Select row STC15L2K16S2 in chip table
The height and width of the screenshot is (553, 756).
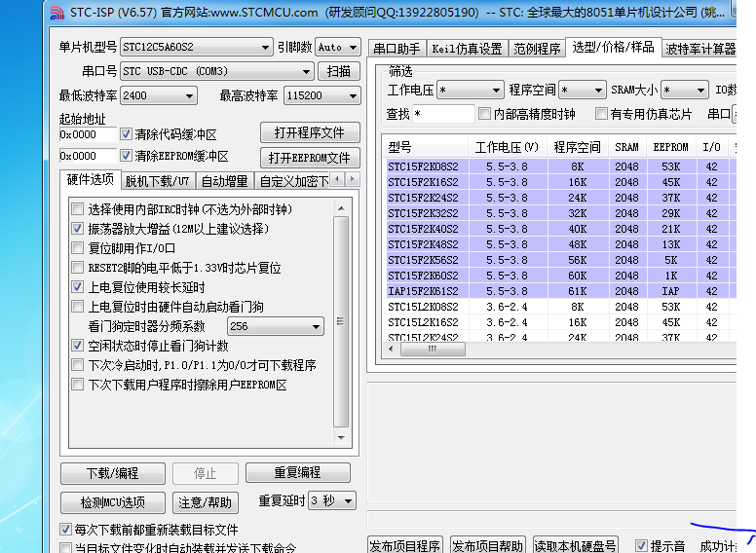560,322
